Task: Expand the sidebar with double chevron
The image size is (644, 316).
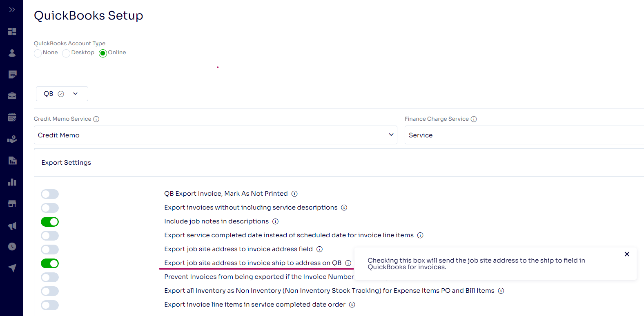Action: coord(12,10)
